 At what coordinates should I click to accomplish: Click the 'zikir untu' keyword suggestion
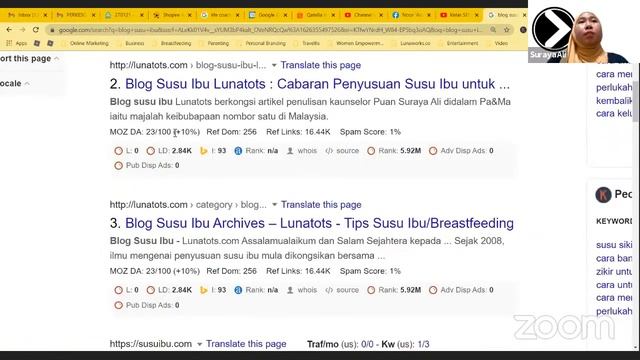click(614, 271)
